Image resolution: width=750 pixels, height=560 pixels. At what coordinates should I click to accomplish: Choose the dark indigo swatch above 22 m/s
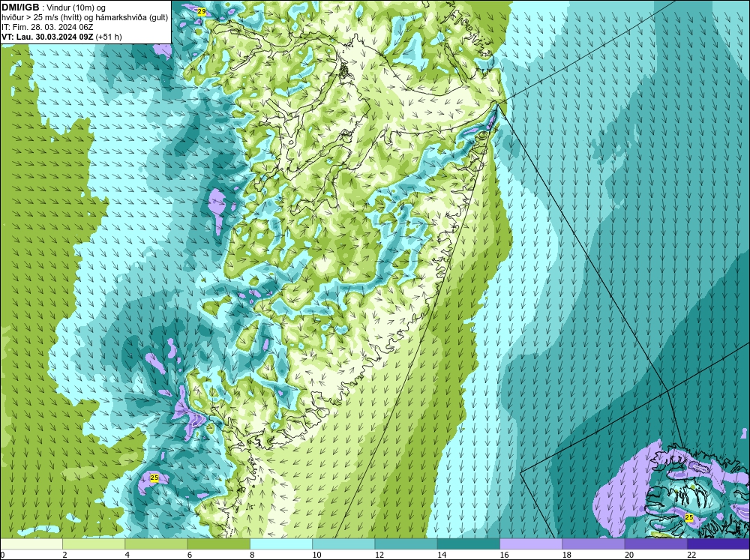point(718,544)
